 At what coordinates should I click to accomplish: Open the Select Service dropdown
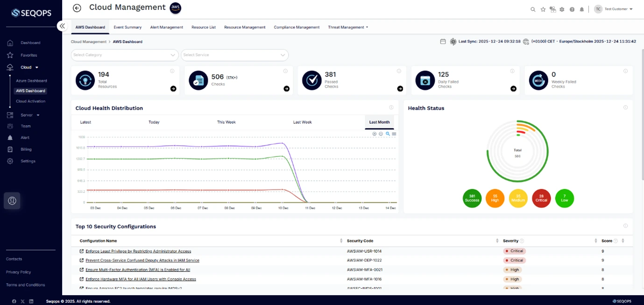coord(234,55)
